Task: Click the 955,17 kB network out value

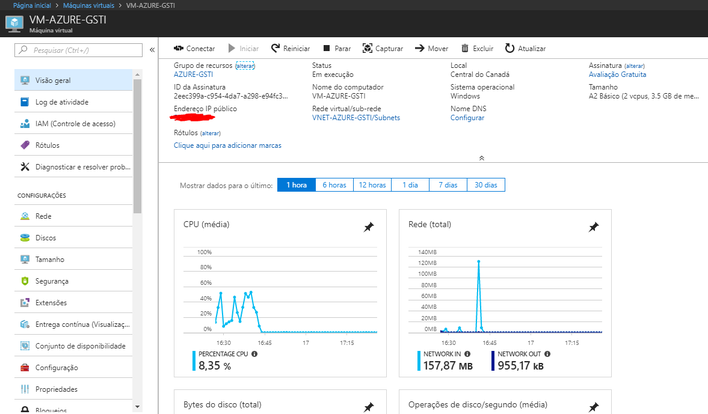Action: tap(521, 366)
